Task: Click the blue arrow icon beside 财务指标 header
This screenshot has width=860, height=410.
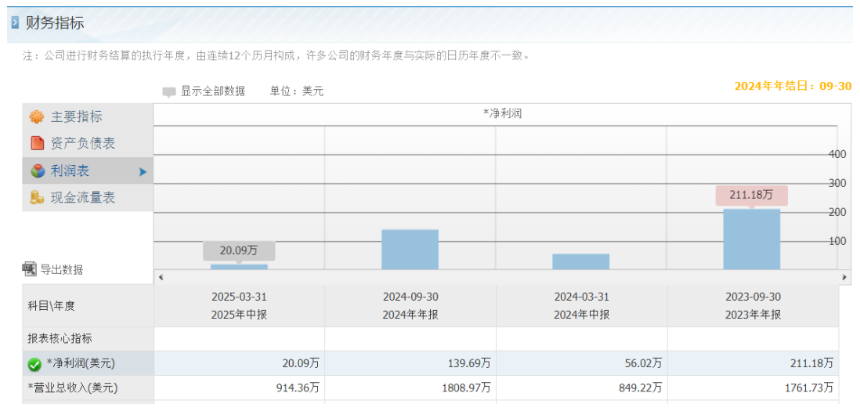Action: (15, 23)
